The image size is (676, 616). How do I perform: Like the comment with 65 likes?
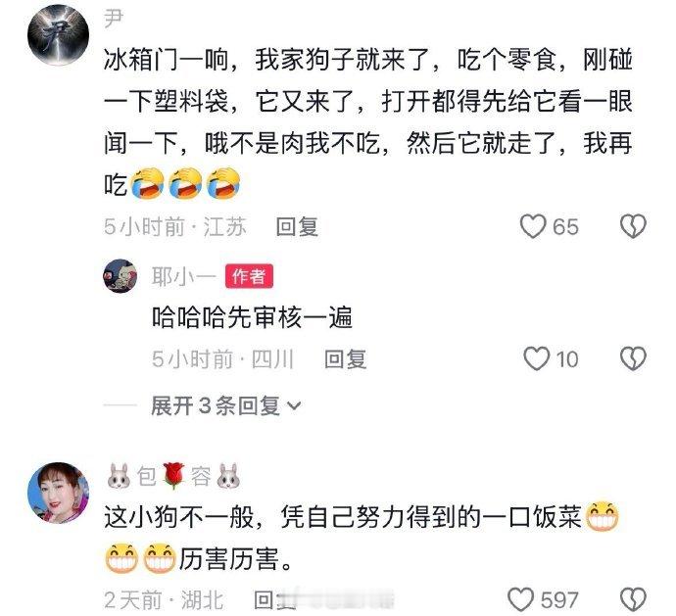[x=533, y=227]
